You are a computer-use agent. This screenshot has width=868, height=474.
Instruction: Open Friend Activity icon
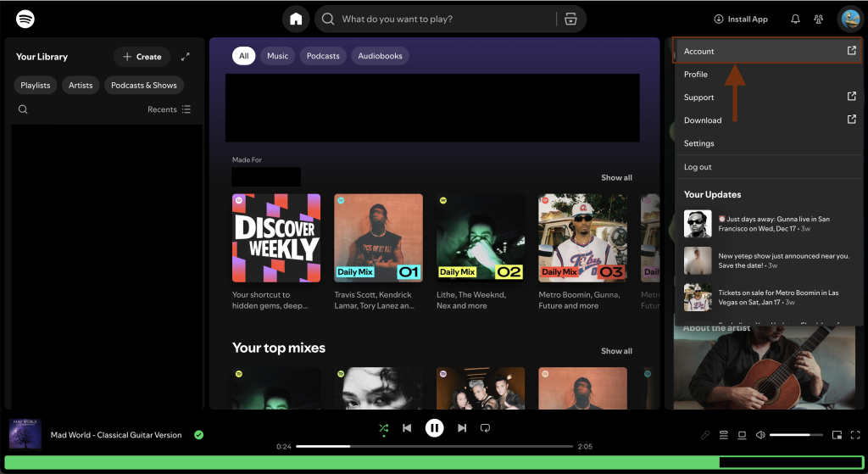[818, 19]
